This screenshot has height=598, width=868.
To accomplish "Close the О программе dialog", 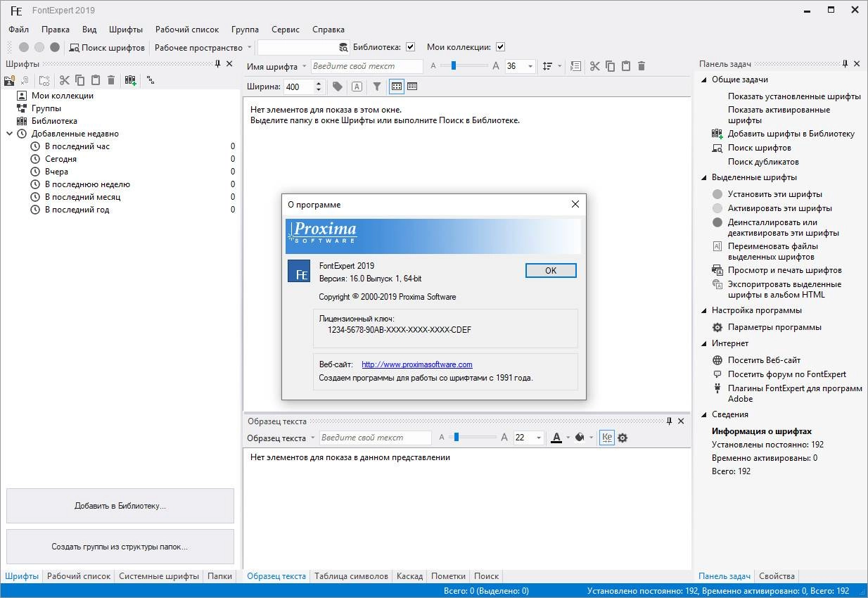I will click(575, 204).
